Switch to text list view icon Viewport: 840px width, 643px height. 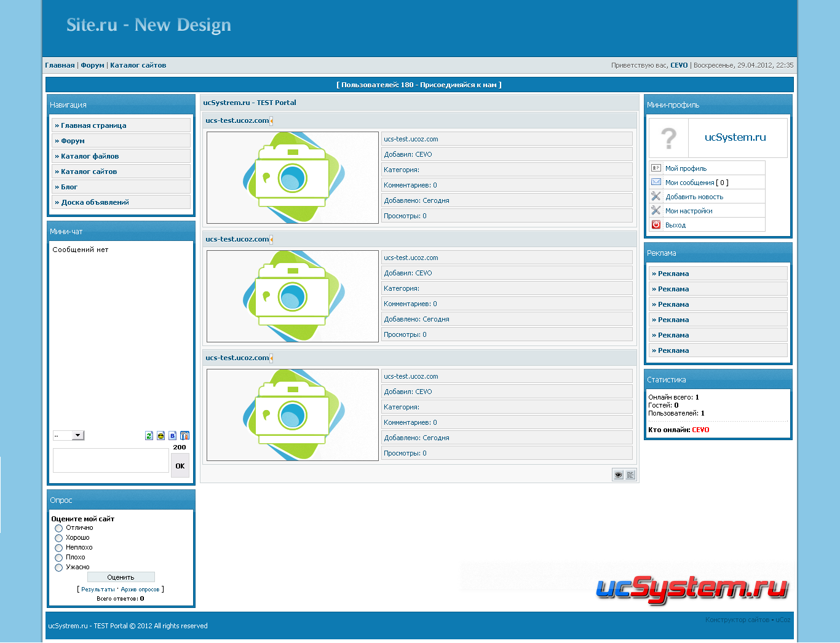click(630, 475)
